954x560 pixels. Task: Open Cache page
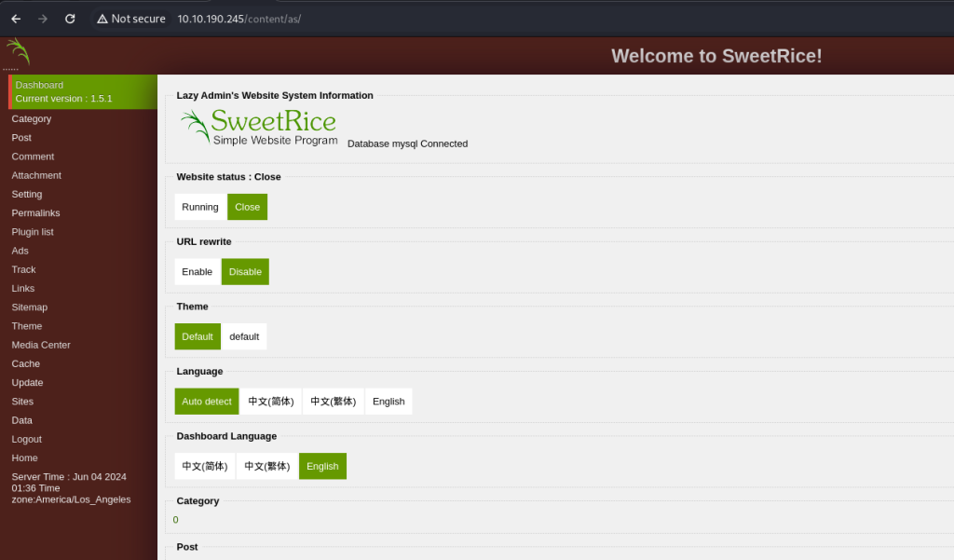point(25,364)
